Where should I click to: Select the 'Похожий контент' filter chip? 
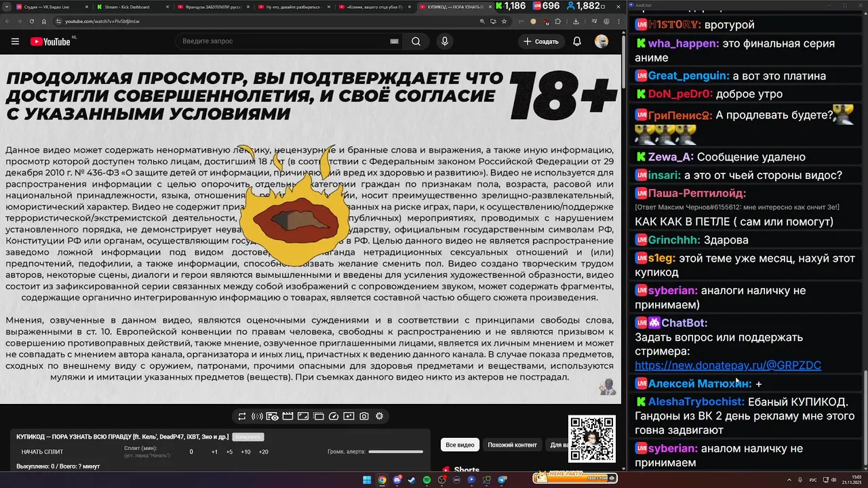tap(512, 445)
